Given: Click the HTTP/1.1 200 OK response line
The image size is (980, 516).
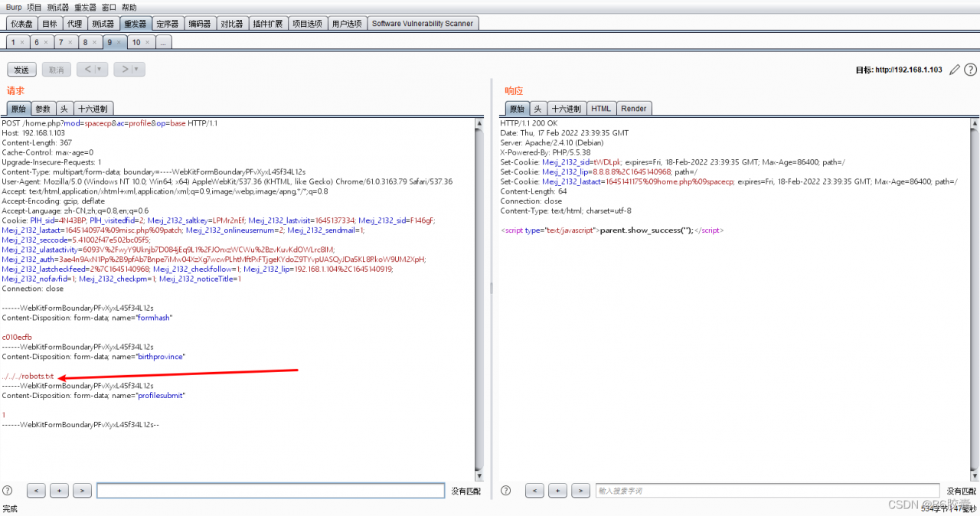Looking at the screenshot, I should (529, 122).
